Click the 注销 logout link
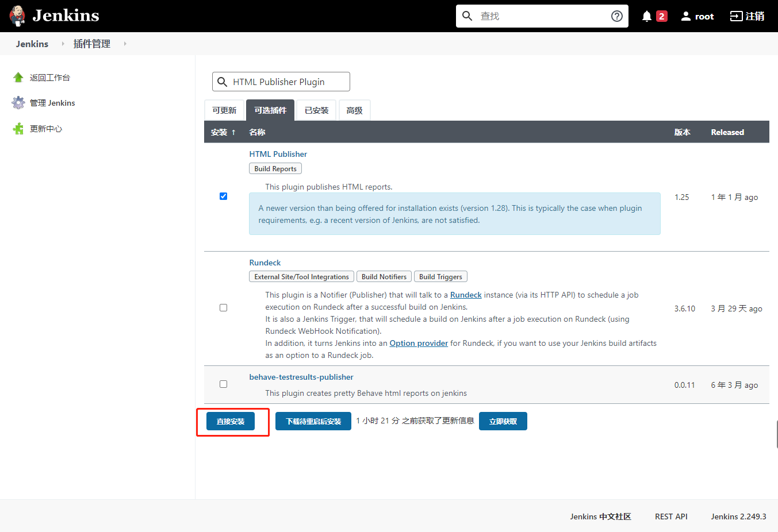This screenshot has height=532, width=778. [x=755, y=16]
